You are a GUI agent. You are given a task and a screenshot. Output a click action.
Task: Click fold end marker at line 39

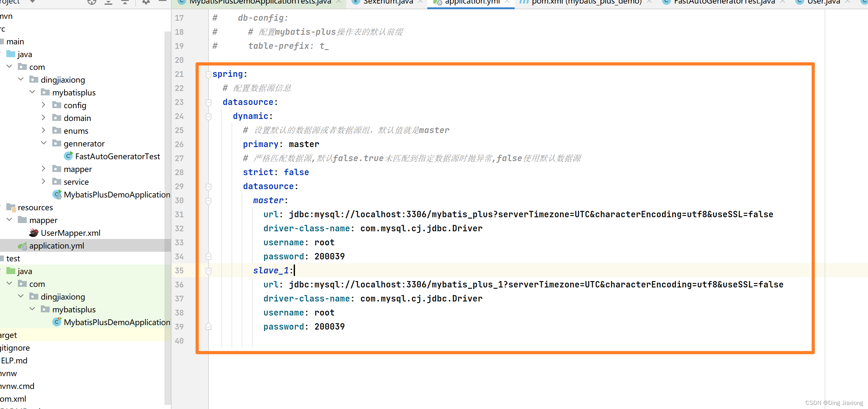tap(209, 326)
